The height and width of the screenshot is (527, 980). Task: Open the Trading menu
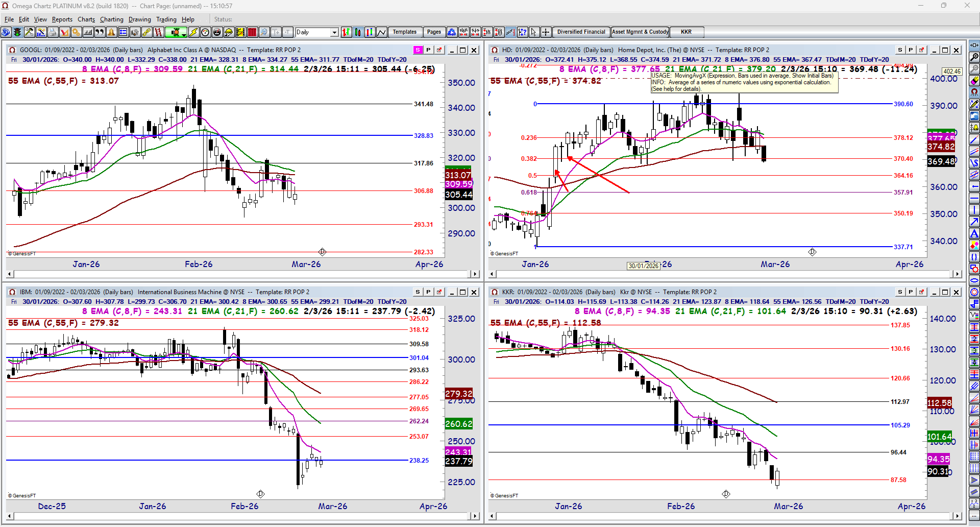coord(166,19)
